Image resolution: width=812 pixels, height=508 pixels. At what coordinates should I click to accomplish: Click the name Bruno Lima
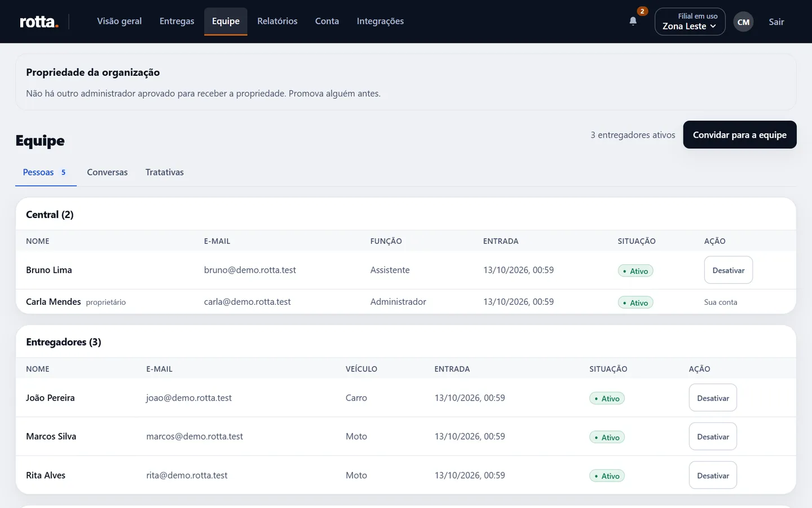coord(49,270)
